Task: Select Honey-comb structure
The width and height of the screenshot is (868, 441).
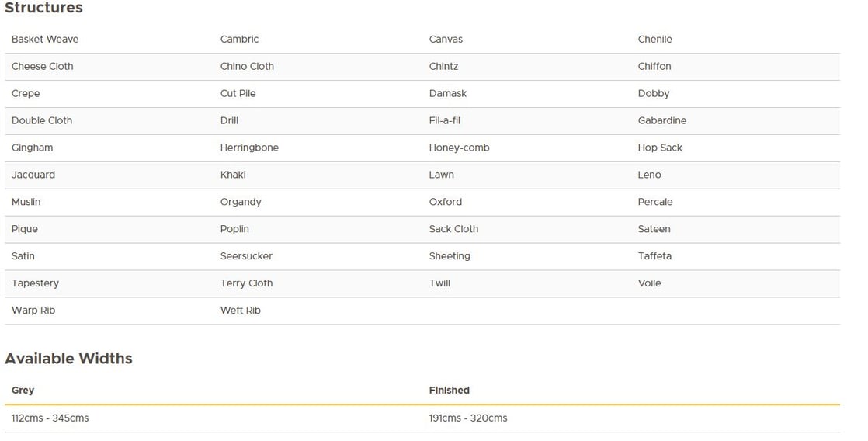Action: 459,148
